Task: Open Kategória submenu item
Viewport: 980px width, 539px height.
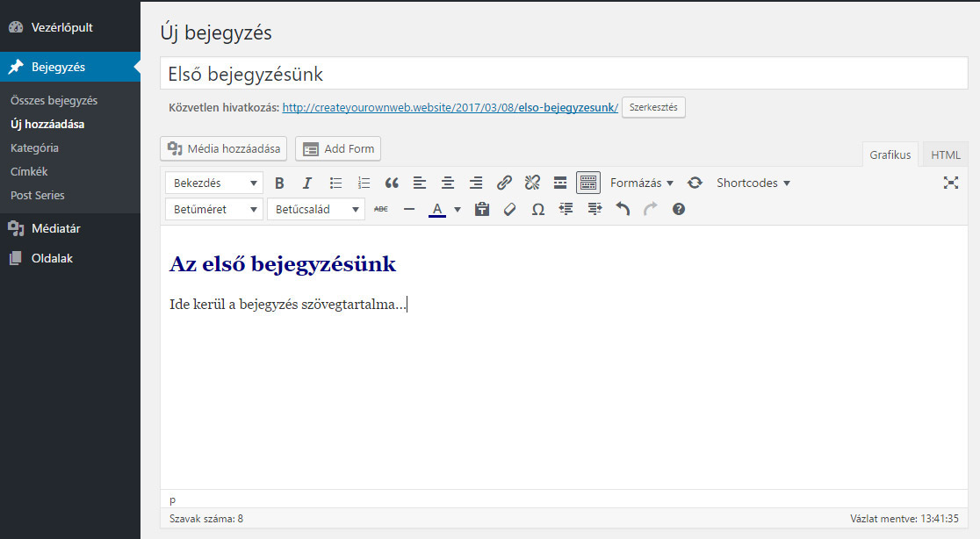Action: pos(34,148)
